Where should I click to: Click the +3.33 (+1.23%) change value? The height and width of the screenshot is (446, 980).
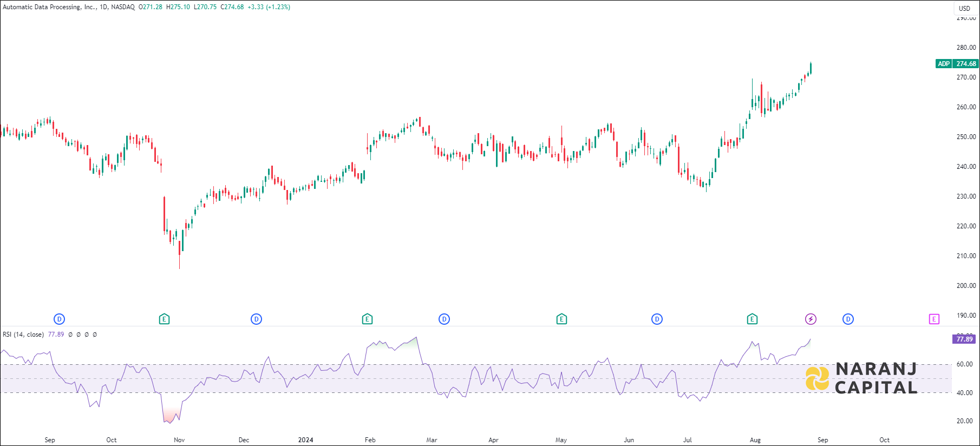coord(269,7)
